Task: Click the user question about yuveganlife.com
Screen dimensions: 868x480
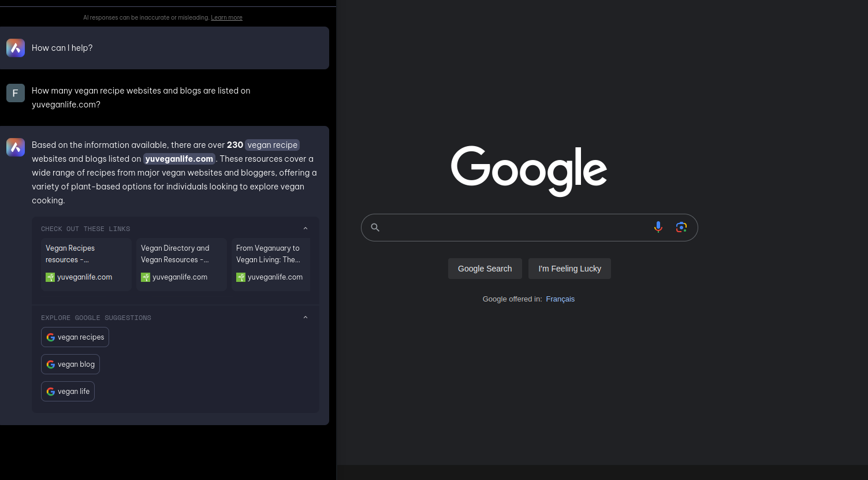Action: click(x=141, y=98)
